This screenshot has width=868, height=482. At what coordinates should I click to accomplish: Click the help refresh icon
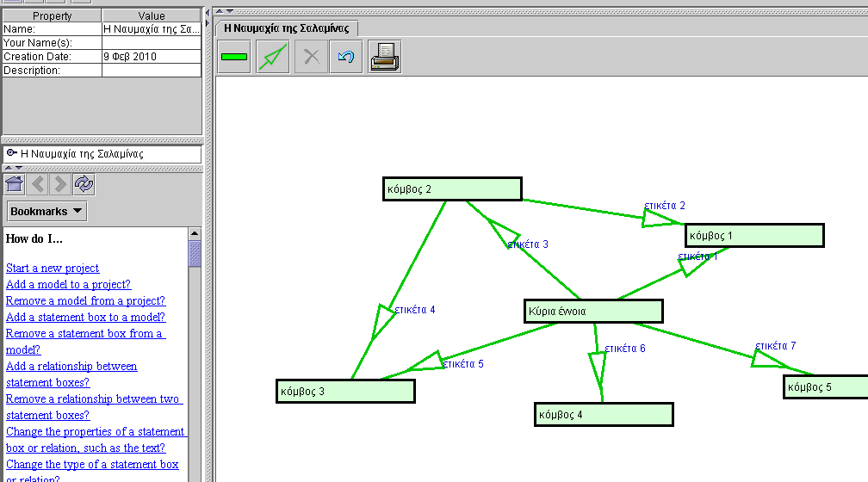[x=84, y=183]
